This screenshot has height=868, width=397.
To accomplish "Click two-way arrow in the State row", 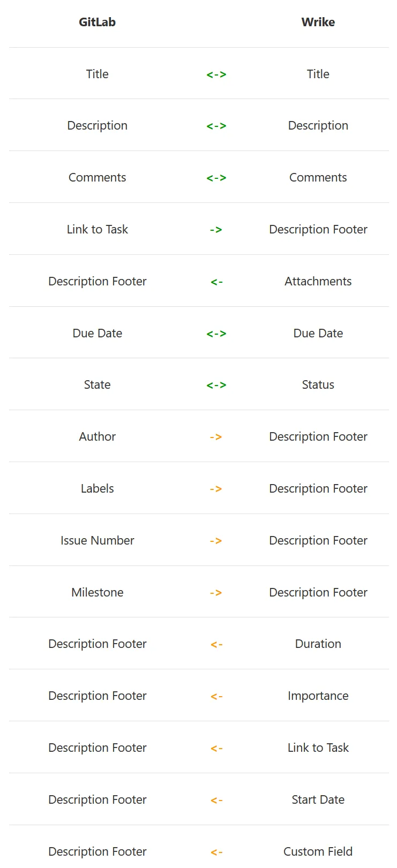I will [x=216, y=385].
